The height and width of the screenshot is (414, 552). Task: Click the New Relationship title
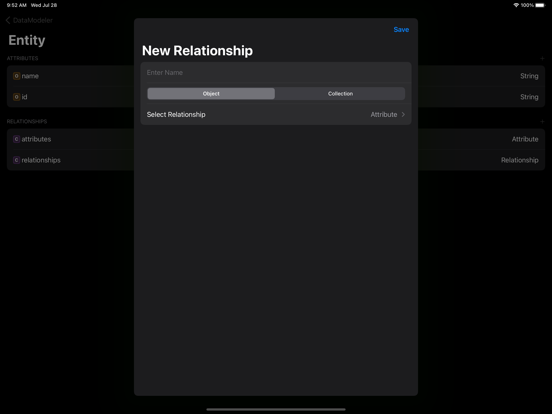tap(197, 51)
